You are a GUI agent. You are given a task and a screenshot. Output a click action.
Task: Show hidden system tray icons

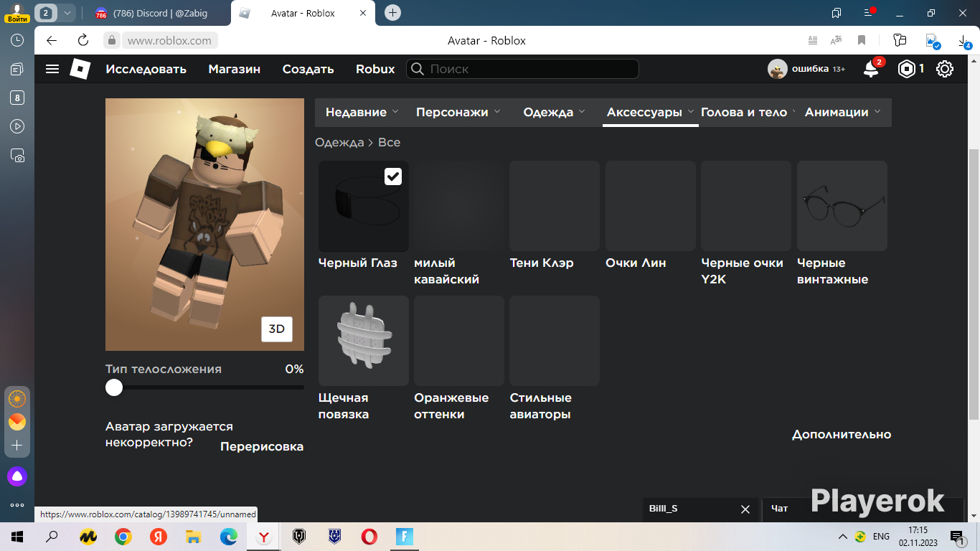point(843,537)
